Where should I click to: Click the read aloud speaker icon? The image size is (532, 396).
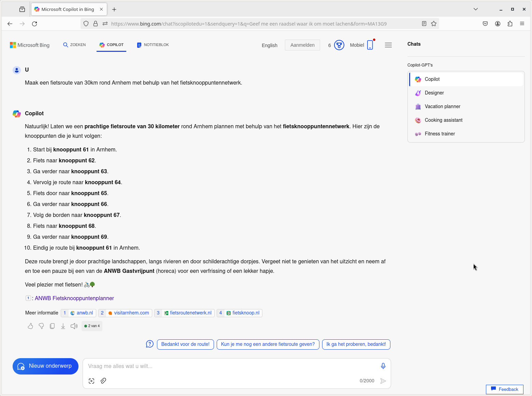click(x=74, y=326)
